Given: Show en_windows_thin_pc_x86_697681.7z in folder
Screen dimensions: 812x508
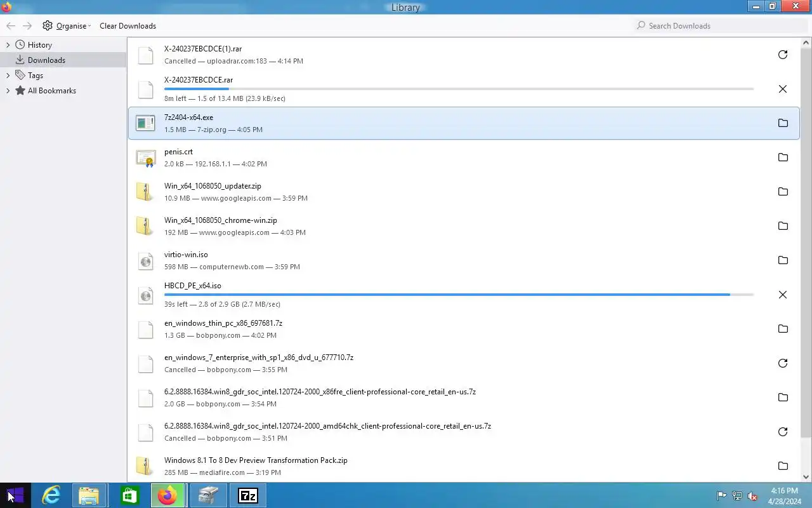Looking at the screenshot, I should click(x=783, y=329).
